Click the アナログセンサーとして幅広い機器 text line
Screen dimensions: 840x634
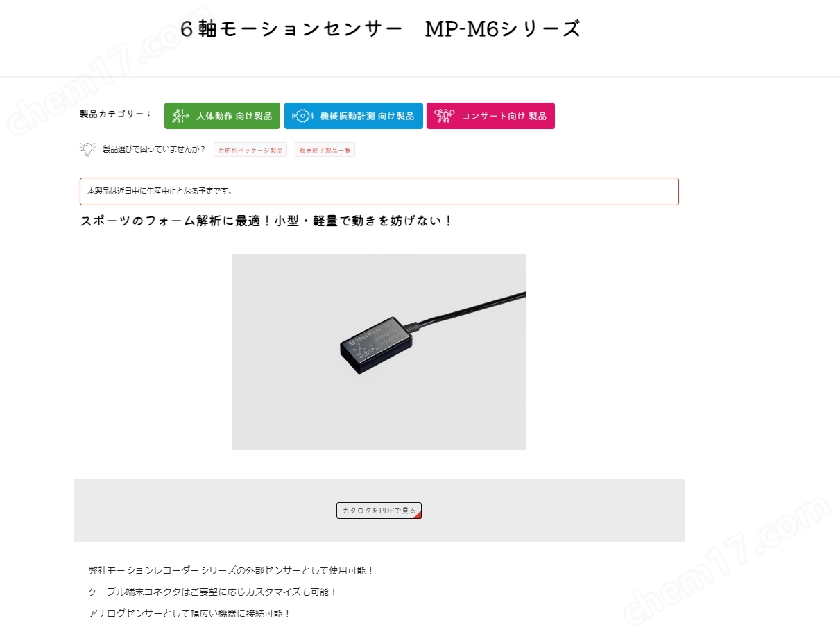[190, 614]
